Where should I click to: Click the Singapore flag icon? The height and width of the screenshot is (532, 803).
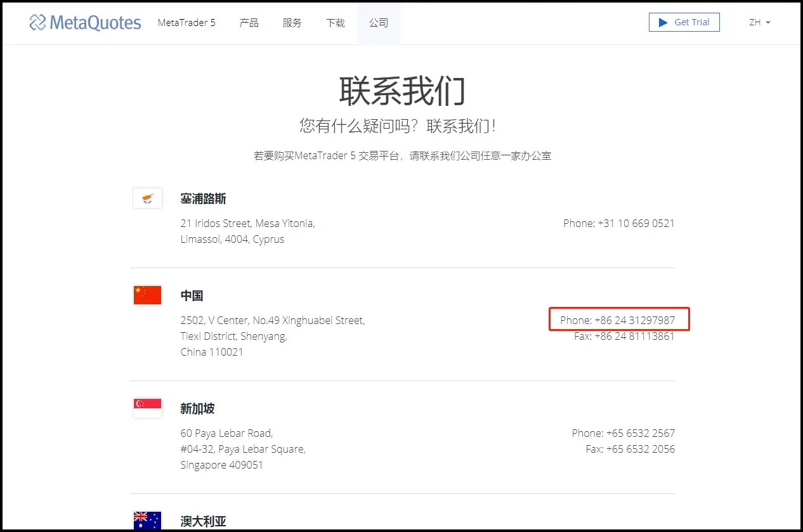point(147,408)
